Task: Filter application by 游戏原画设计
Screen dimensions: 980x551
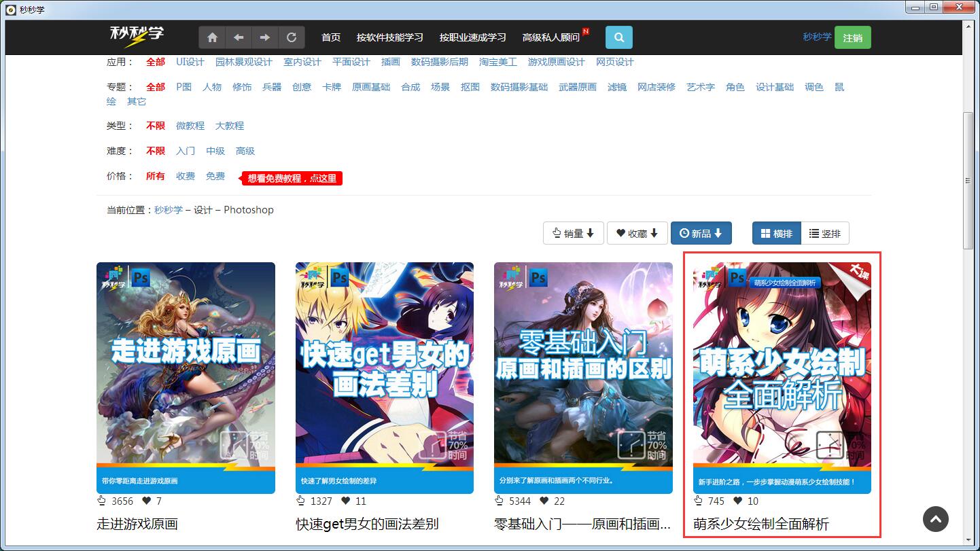Action: point(557,62)
